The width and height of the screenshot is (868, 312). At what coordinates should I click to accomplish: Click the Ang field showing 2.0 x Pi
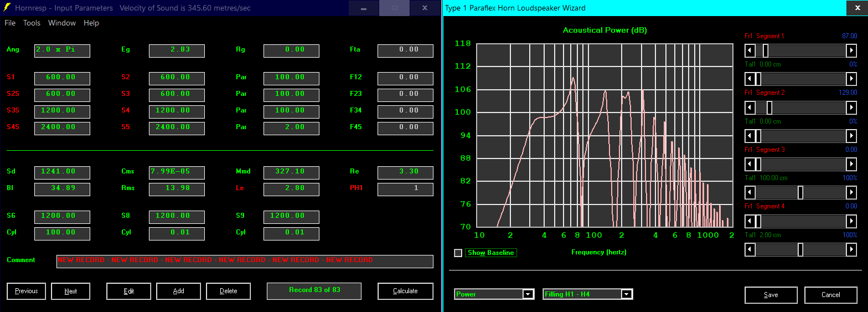(62, 51)
